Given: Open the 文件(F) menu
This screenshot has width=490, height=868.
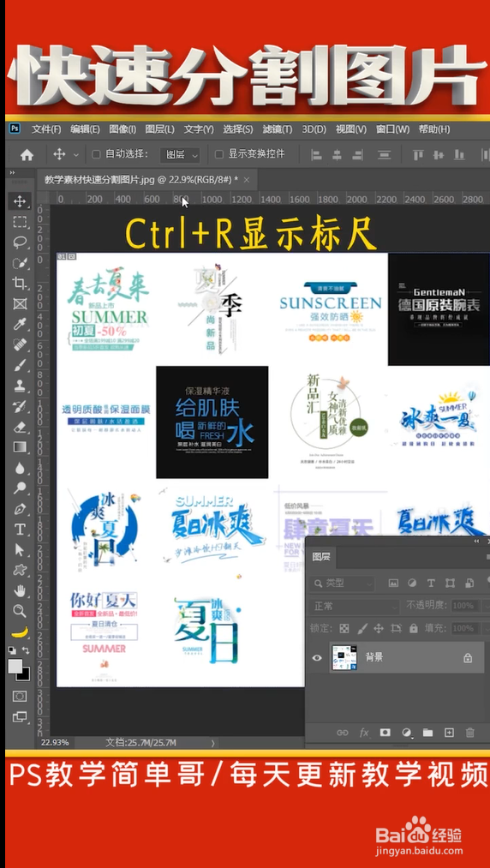Looking at the screenshot, I should pyautogui.click(x=46, y=129).
